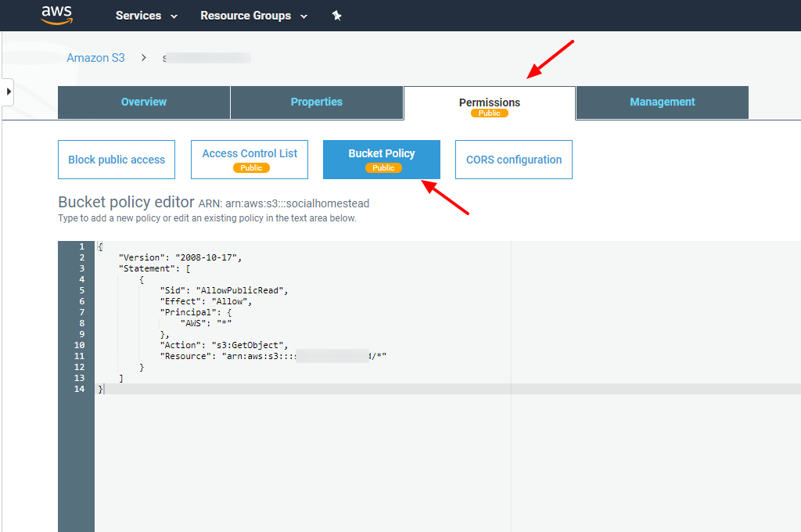Screen dimensions: 801x532
Task: Switch to the Properties tab
Action: (x=317, y=102)
